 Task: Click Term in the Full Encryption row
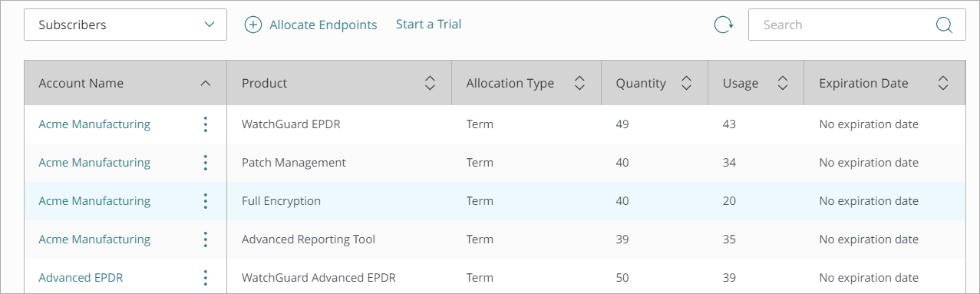pyautogui.click(x=480, y=200)
